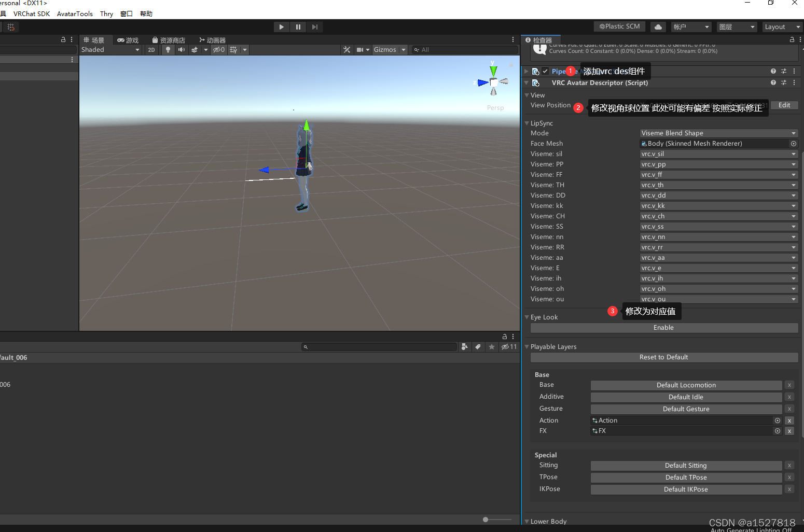This screenshot has height=532, width=804.
Task: Open the Pipeline component's more options menu
Action: (794, 71)
